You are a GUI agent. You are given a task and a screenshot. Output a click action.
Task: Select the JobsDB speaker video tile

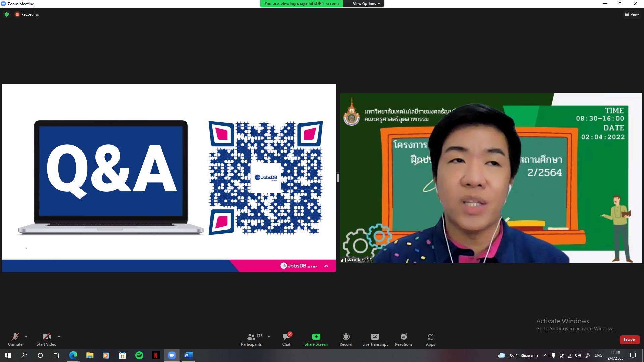(491, 178)
